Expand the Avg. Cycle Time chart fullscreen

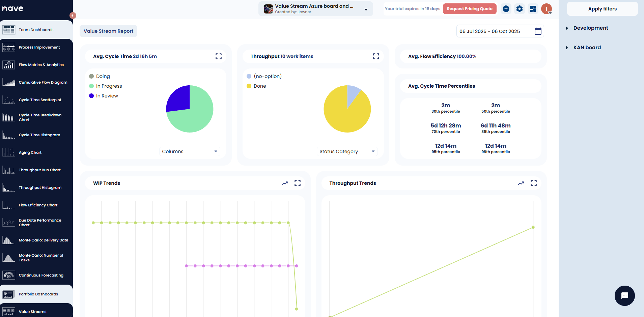tap(219, 56)
